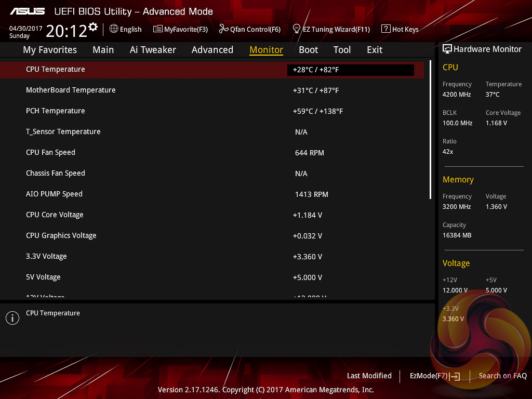The height and width of the screenshot is (399, 532).
Task: Click the info icon beside help text
Action: tap(12, 318)
